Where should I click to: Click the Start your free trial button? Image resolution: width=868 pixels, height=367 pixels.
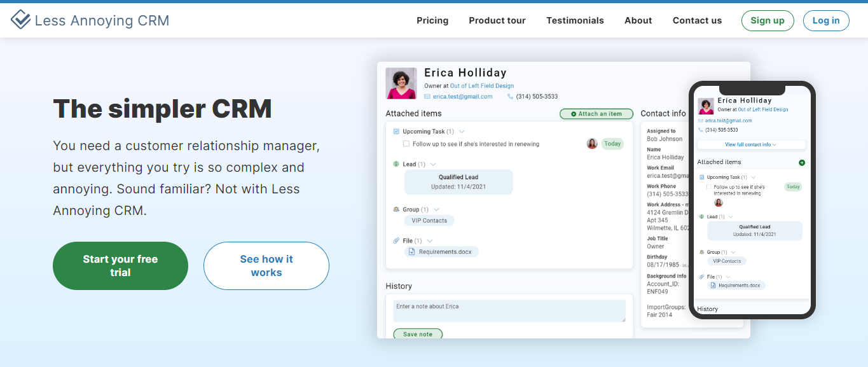tap(120, 265)
